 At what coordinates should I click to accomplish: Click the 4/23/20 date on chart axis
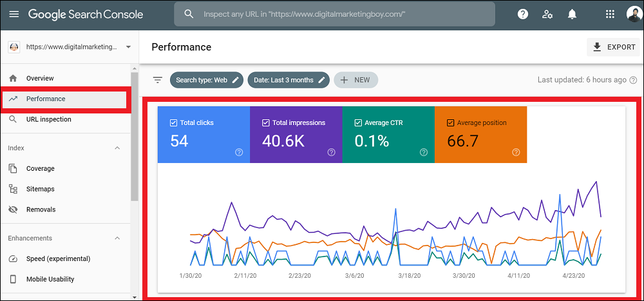573,275
